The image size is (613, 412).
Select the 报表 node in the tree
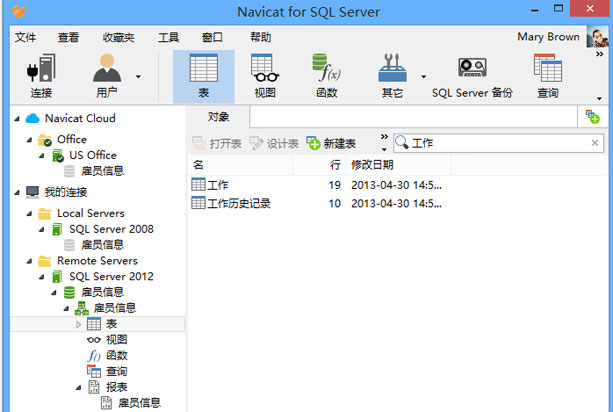[117, 387]
